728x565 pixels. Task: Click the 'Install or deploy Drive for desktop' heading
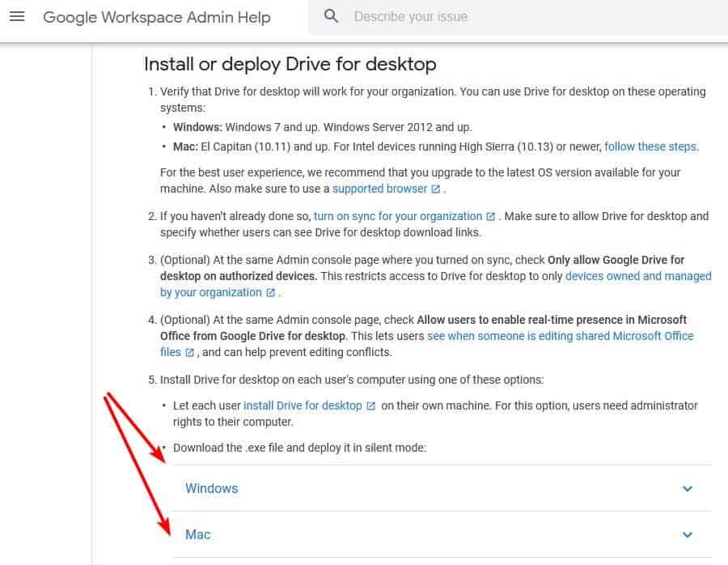coord(290,64)
